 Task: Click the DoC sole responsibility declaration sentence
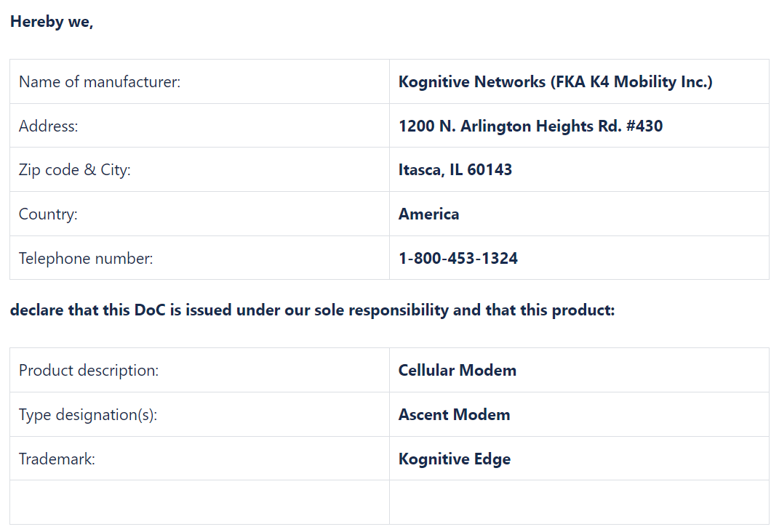coord(313,310)
